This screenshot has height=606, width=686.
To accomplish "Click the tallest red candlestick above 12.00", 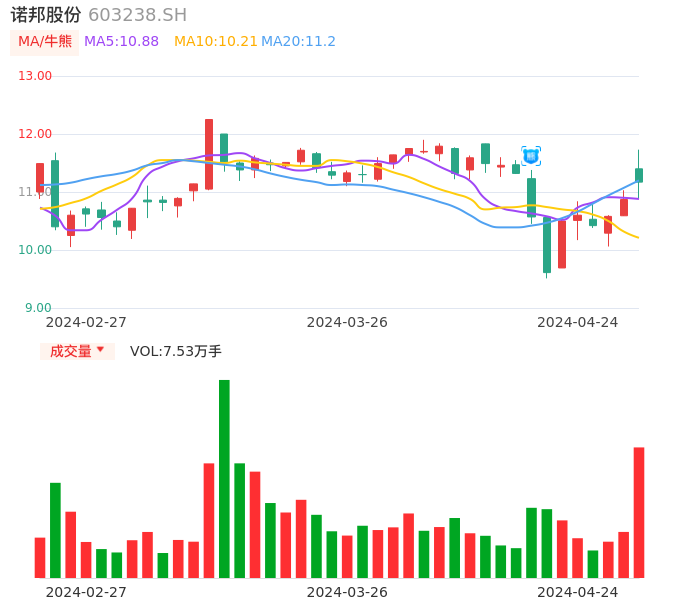I will click(x=209, y=154).
